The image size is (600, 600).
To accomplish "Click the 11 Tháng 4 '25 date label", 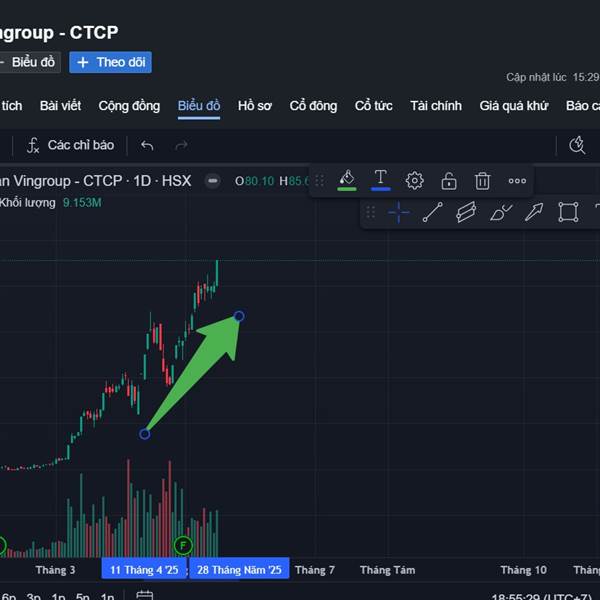I will 144,569.
